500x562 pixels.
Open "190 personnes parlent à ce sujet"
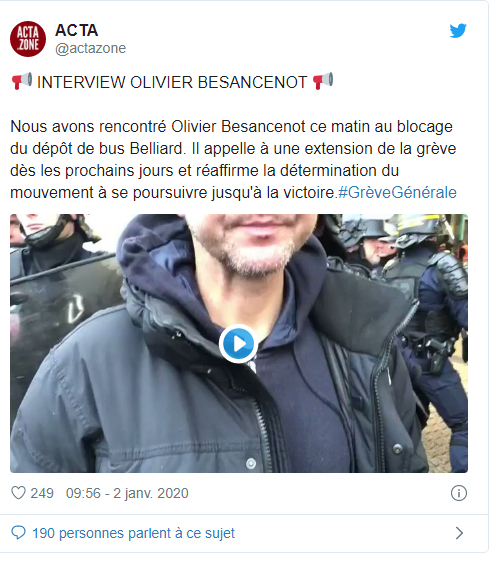click(133, 533)
